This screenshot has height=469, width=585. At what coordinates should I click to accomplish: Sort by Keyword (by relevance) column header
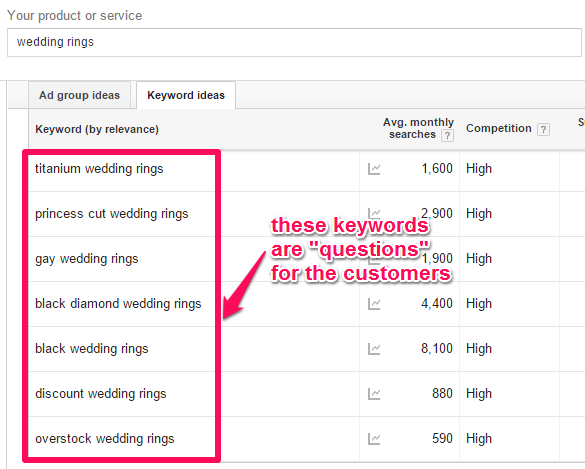coord(97,129)
